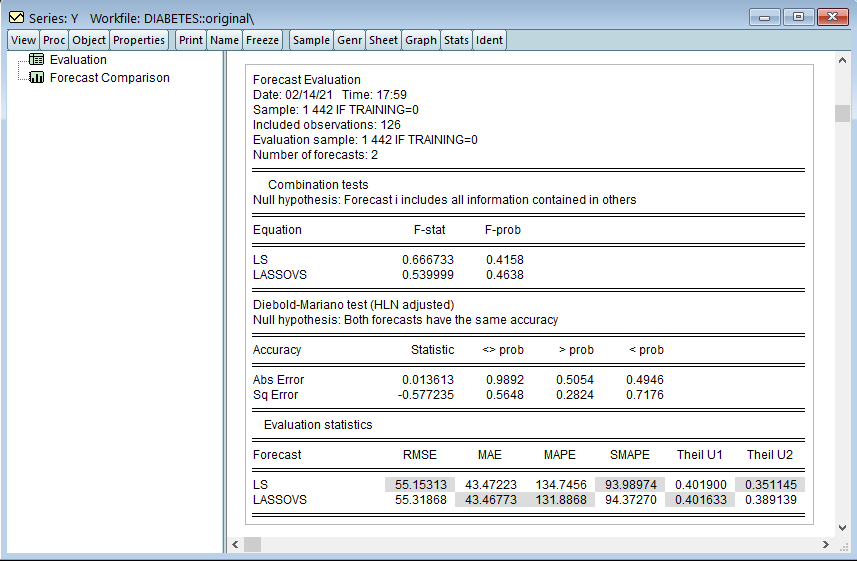Select Evaluation in the tree
857x561 pixels.
pyautogui.click(x=78, y=60)
